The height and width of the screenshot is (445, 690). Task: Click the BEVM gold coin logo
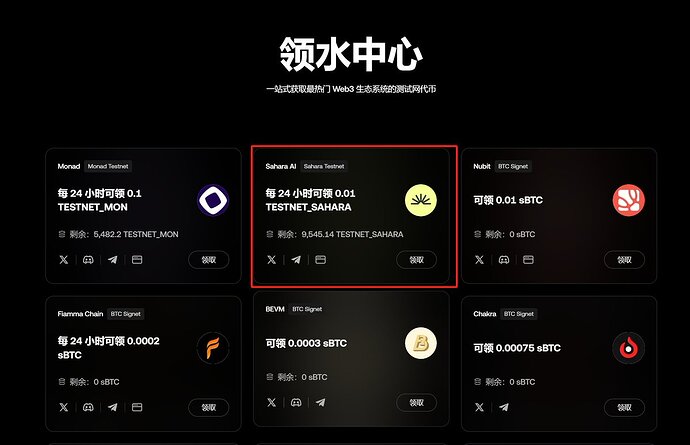pyautogui.click(x=421, y=343)
